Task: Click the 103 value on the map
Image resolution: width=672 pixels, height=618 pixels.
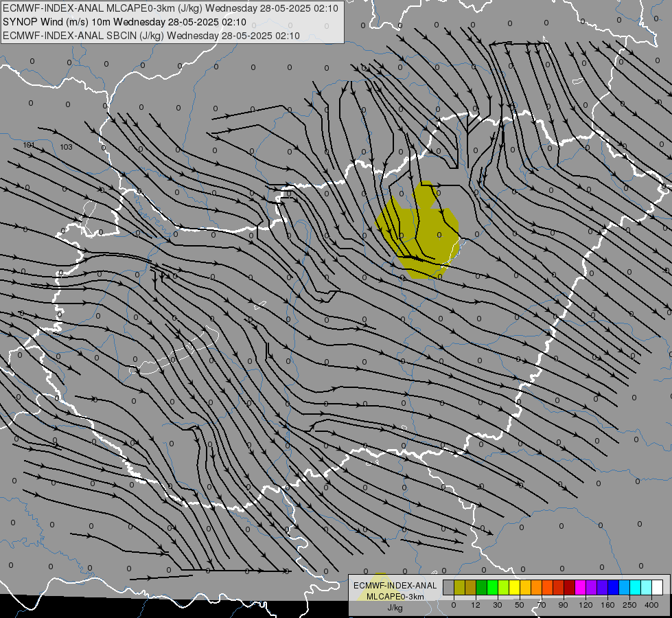Action: click(x=66, y=147)
